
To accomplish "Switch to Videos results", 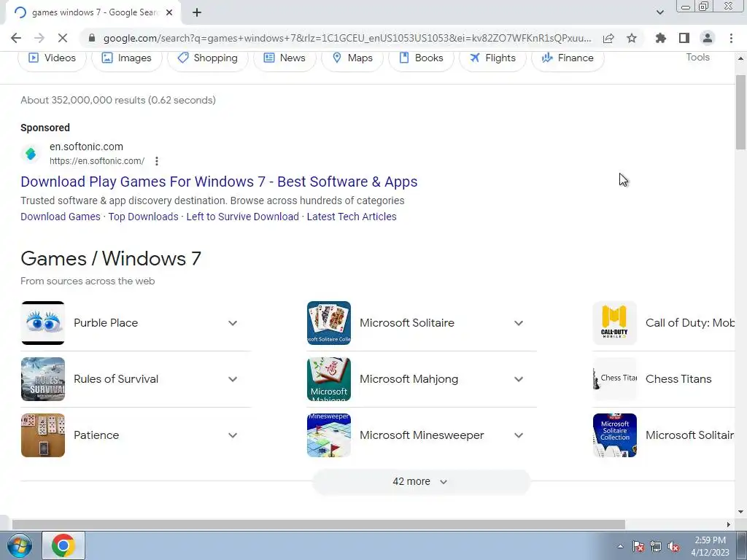I will 52,58.
